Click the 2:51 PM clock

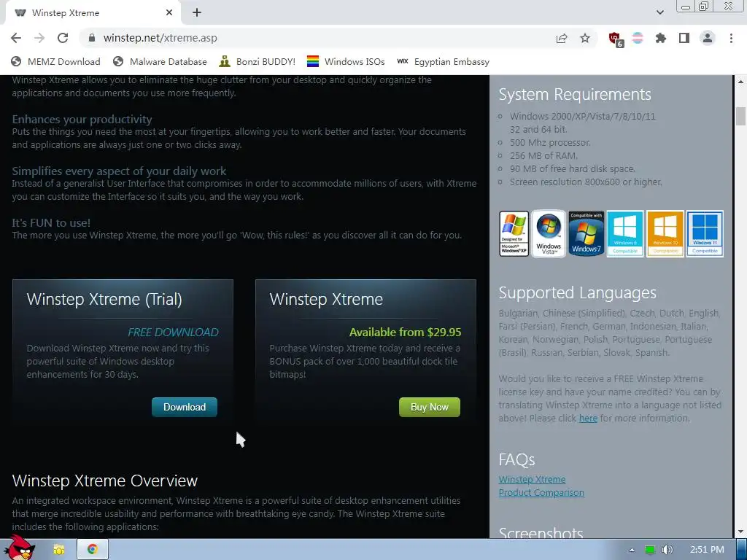point(707,550)
